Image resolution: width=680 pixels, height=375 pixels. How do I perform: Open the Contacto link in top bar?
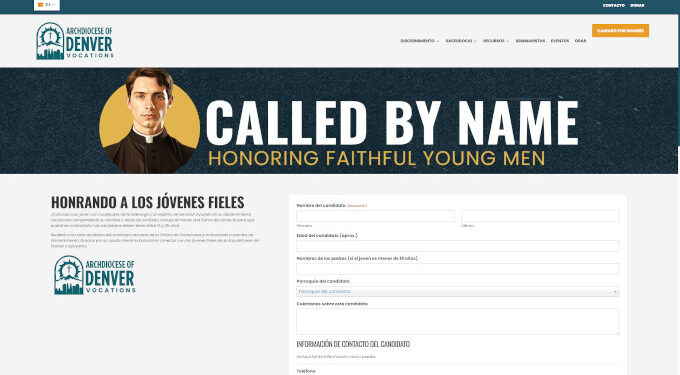click(x=614, y=6)
